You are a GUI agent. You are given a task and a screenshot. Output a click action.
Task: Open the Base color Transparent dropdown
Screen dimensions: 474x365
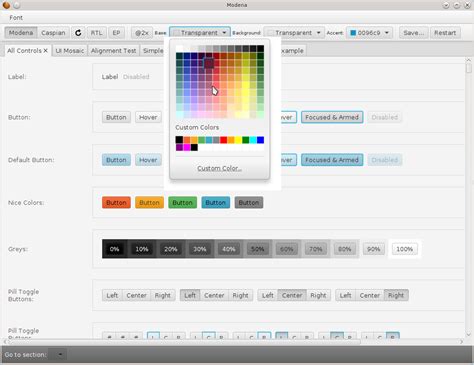(x=200, y=33)
